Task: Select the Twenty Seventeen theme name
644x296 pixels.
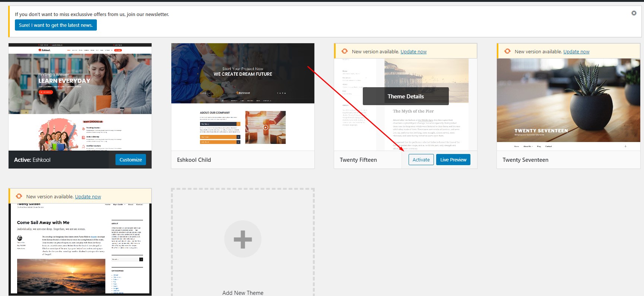Action: [526, 160]
